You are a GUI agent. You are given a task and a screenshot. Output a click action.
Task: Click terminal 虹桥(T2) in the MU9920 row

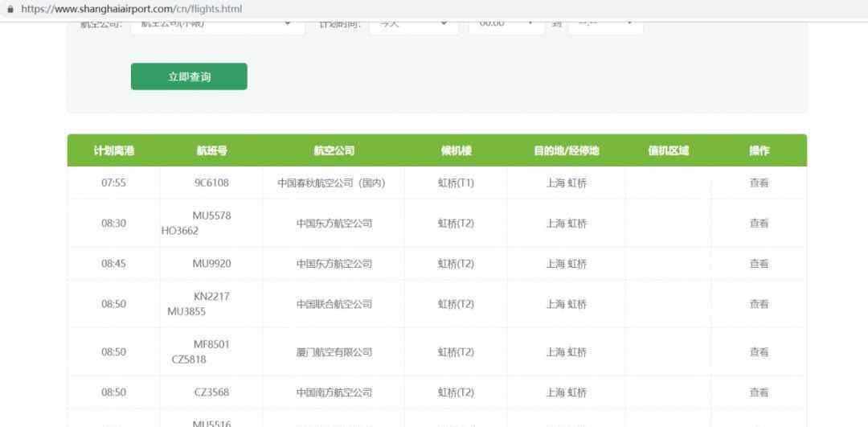(x=456, y=264)
